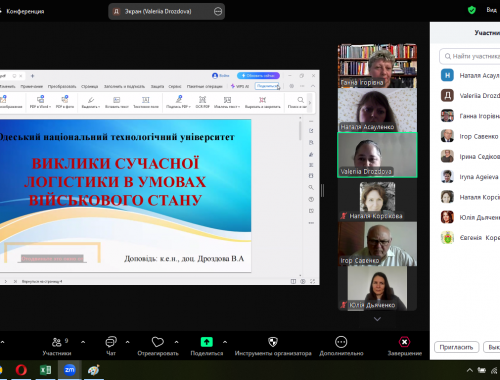500x380 pixels.
Task: Click Вырезать и закрепить tool in shared window
Action: 263,102
